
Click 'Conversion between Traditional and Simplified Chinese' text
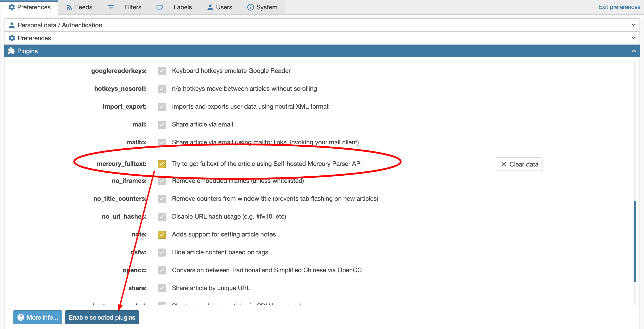coord(267,270)
